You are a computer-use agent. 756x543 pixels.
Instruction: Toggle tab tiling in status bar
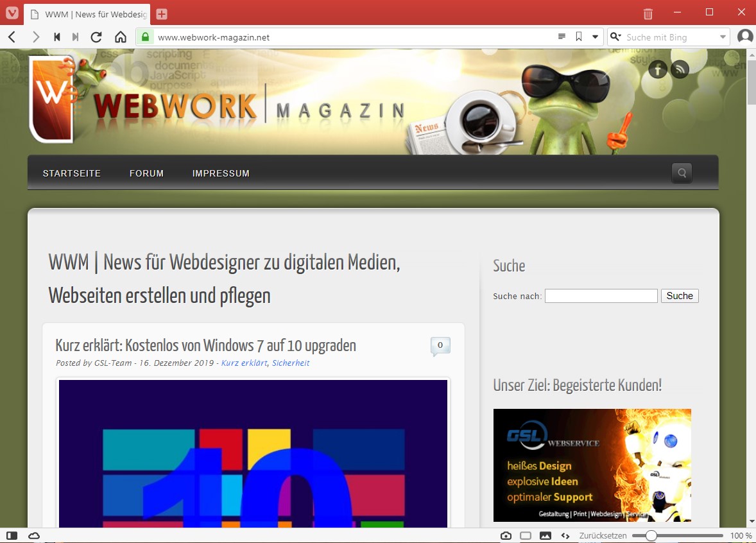tap(526, 536)
